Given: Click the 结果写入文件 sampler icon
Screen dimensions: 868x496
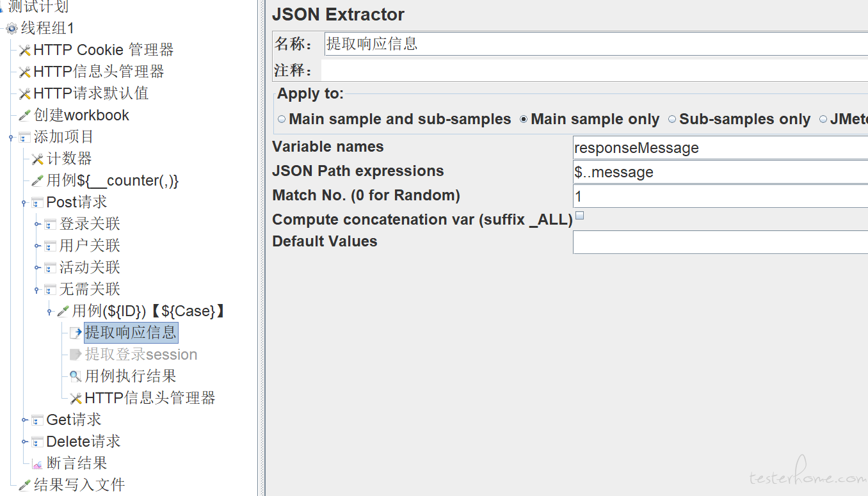Looking at the screenshot, I should pyautogui.click(x=25, y=485).
